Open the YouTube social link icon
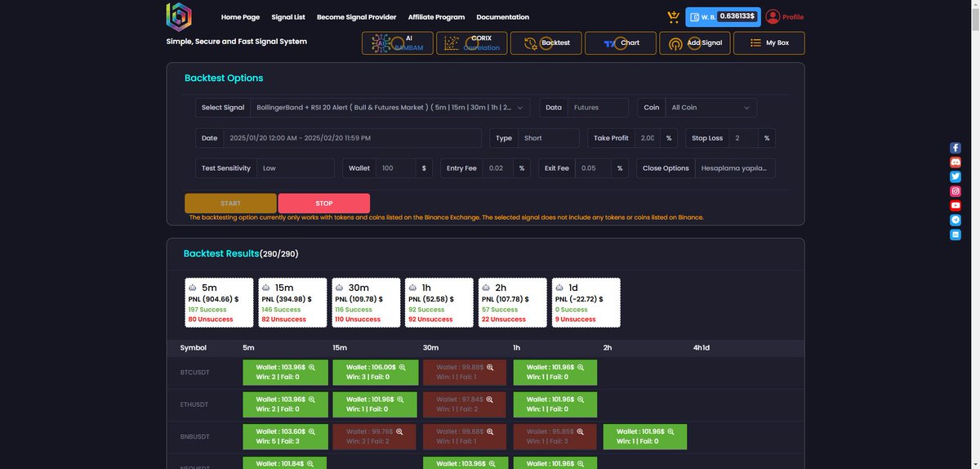This screenshot has width=980, height=469. (955, 205)
